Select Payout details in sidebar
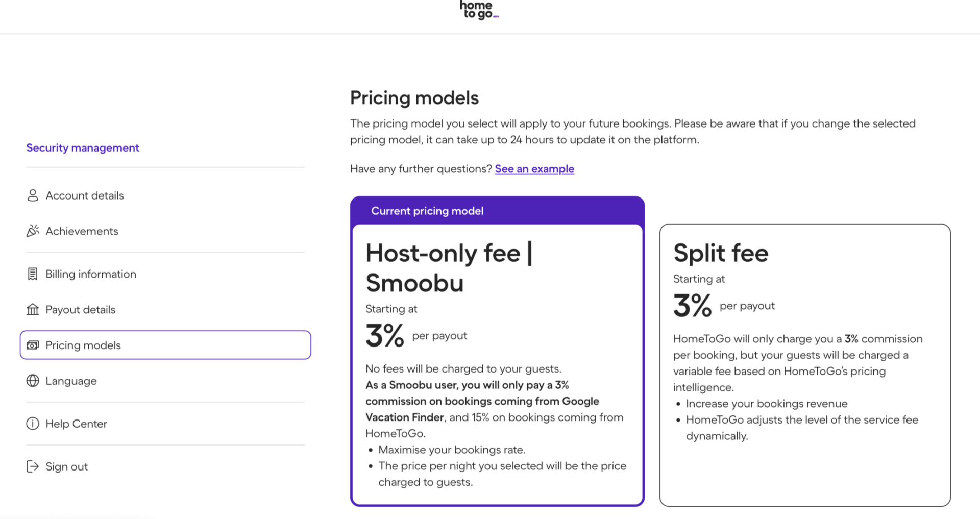980x519 pixels. (81, 310)
